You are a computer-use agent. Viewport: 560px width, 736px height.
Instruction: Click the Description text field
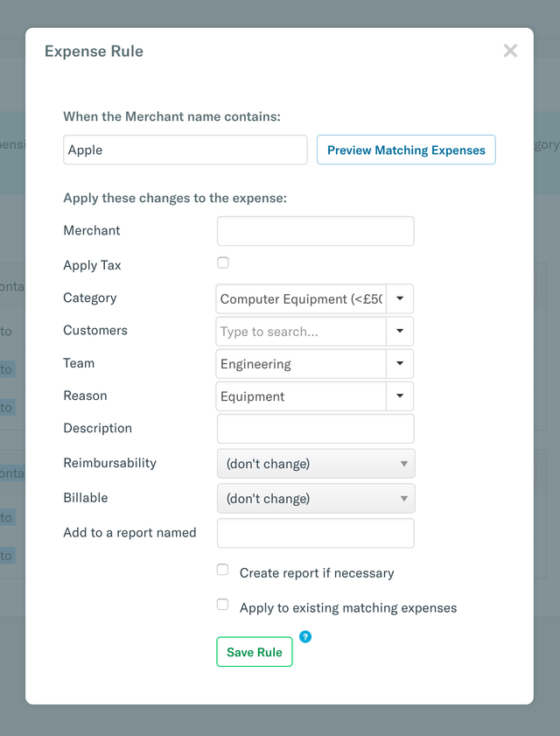click(x=315, y=429)
